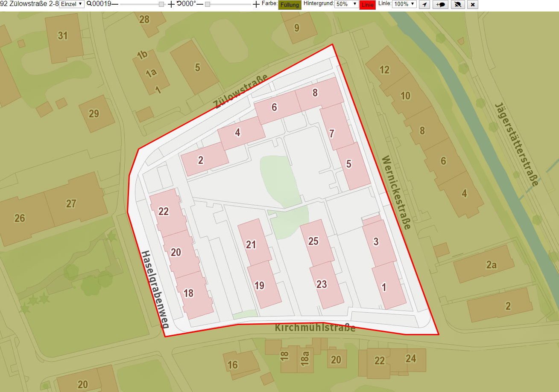This screenshot has height=392, width=559.
Task: Open the Einzel dropdown
Action: [71, 4]
